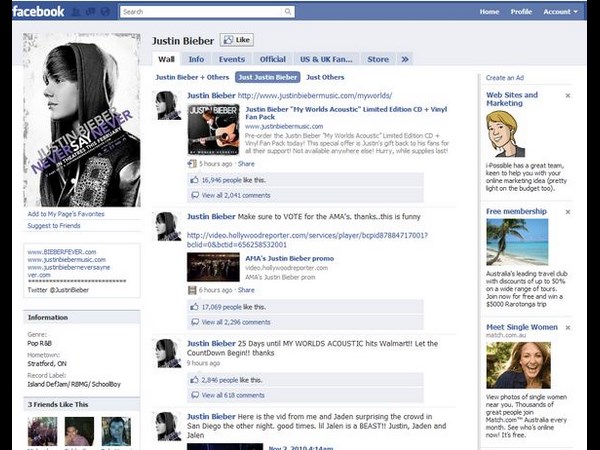Screen dimensions: 600x450
Task: Choose the Just Others wall filter
Action: pyautogui.click(x=325, y=77)
